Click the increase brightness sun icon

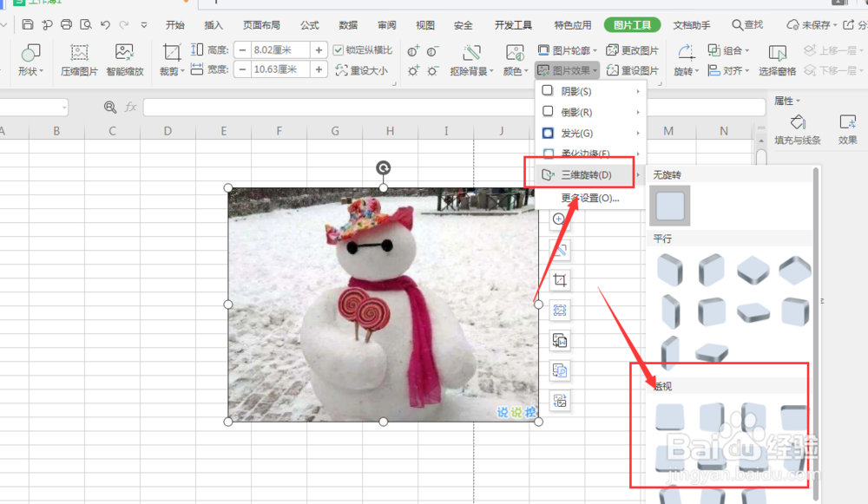pos(413,71)
